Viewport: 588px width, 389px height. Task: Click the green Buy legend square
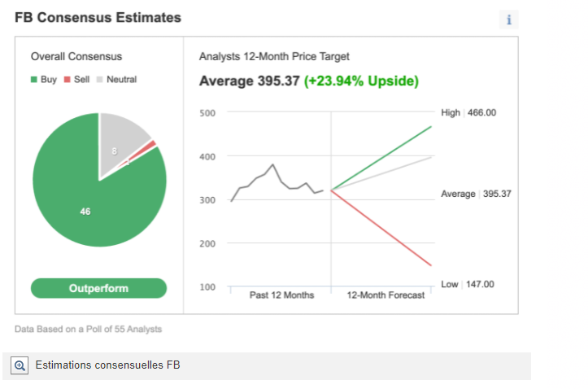[34, 80]
